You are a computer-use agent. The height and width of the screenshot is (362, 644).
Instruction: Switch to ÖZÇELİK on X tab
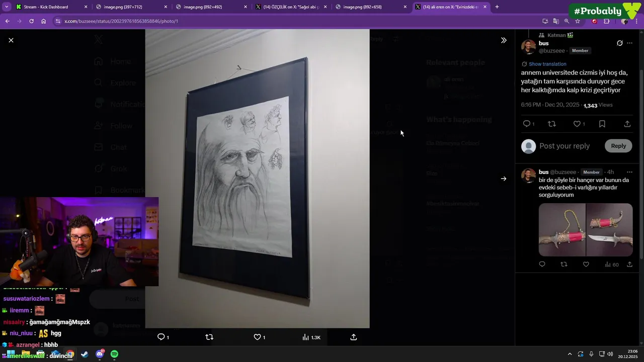click(291, 7)
